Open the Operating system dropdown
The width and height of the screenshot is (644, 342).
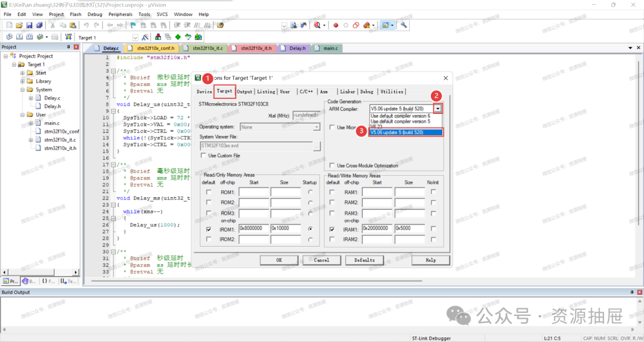(317, 128)
